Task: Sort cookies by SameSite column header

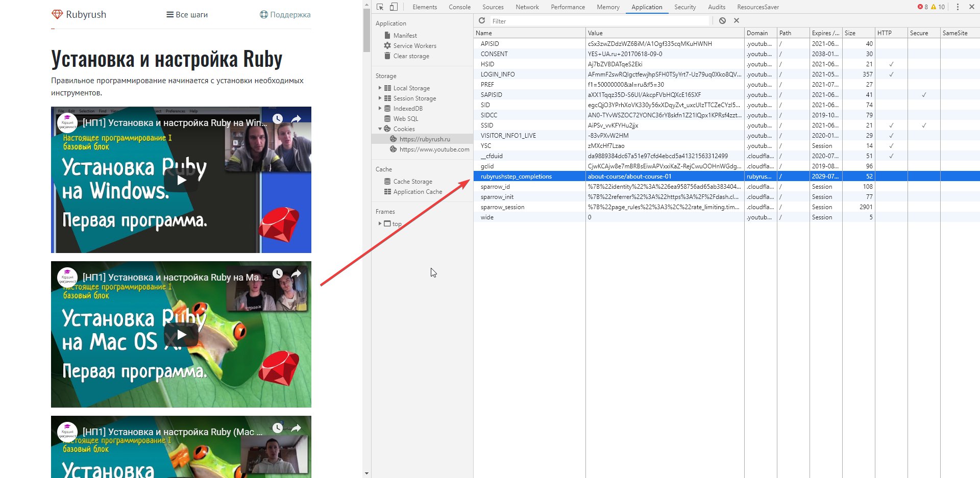Action: (960, 33)
